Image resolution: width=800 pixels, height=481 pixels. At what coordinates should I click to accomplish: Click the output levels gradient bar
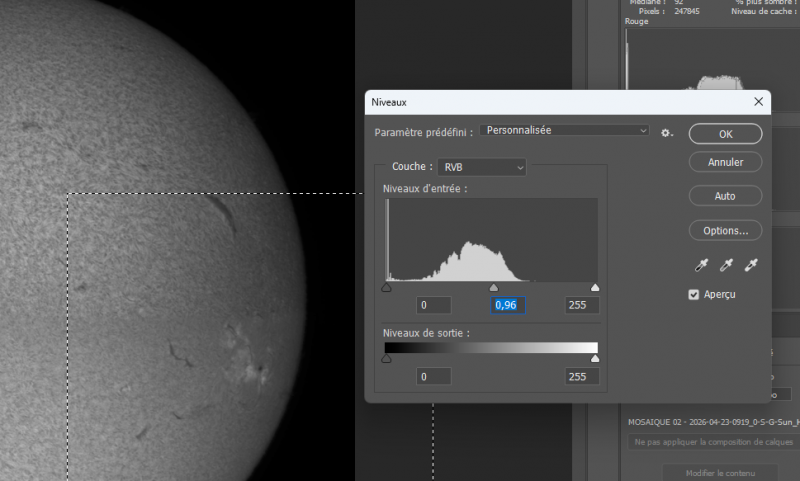pos(491,347)
